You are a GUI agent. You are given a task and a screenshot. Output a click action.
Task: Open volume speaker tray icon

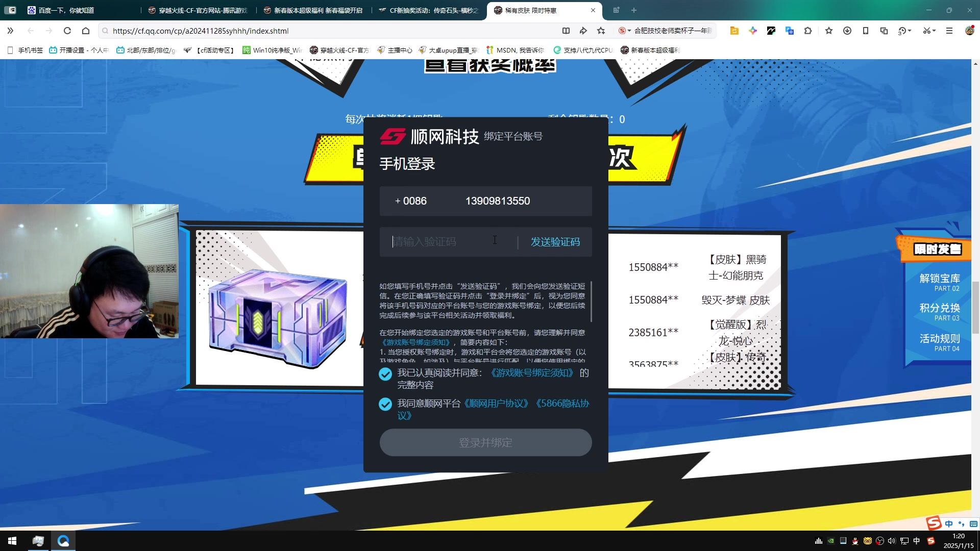point(892,541)
